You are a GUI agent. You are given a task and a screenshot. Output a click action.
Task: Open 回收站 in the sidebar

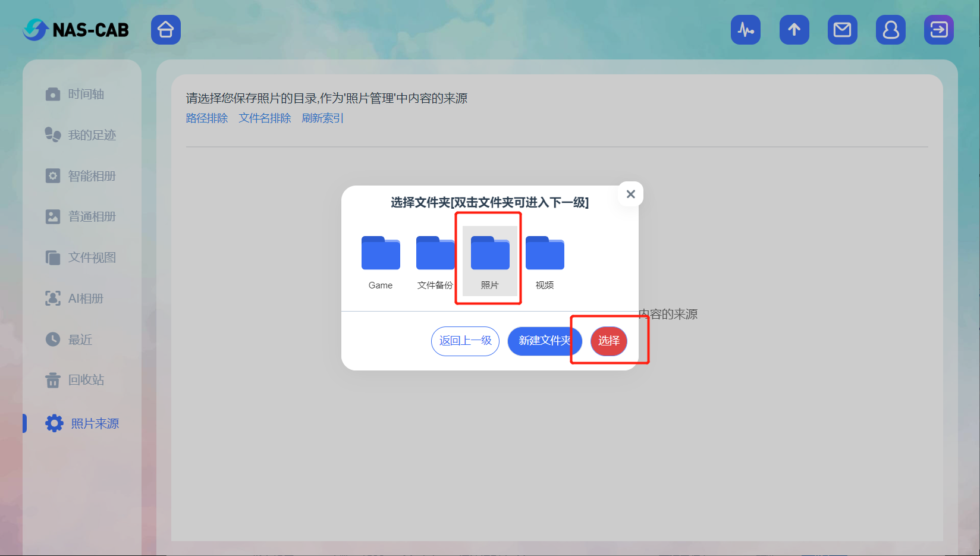(x=86, y=380)
